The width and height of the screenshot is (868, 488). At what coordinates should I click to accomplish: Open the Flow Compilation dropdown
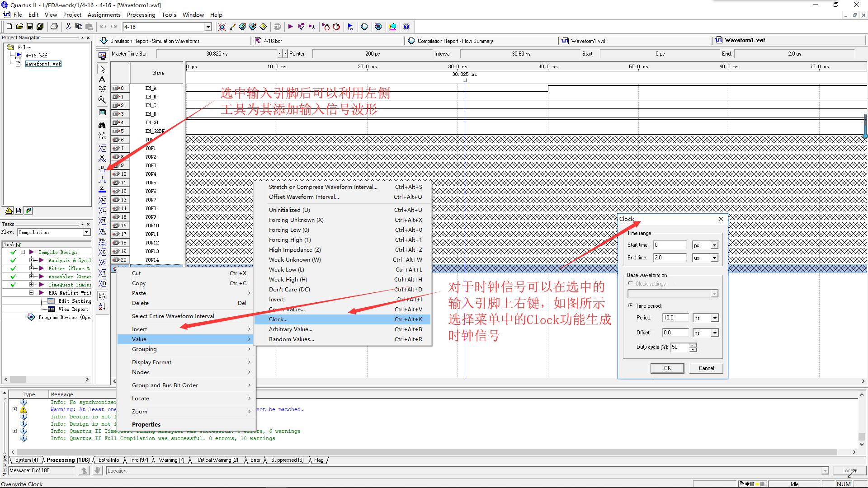tap(86, 232)
